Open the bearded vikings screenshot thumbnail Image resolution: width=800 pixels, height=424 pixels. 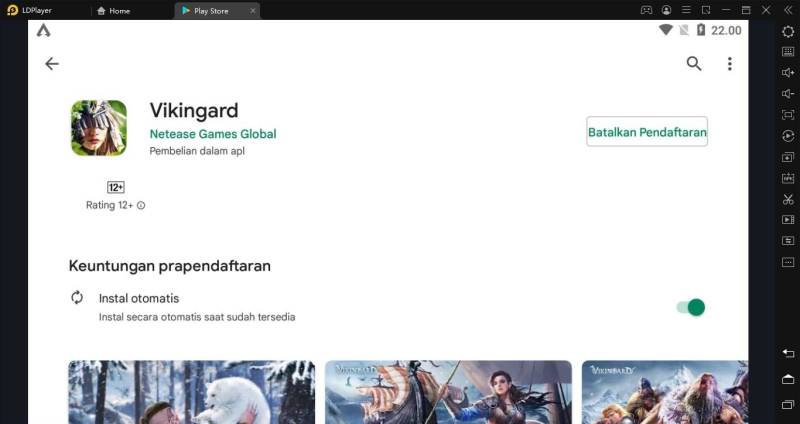(x=665, y=392)
